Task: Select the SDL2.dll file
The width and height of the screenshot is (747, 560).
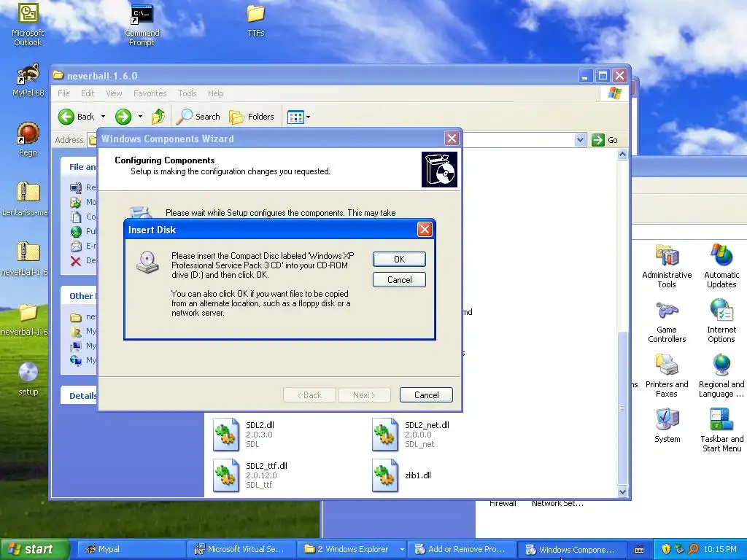Action: pyautogui.click(x=244, y=435)
